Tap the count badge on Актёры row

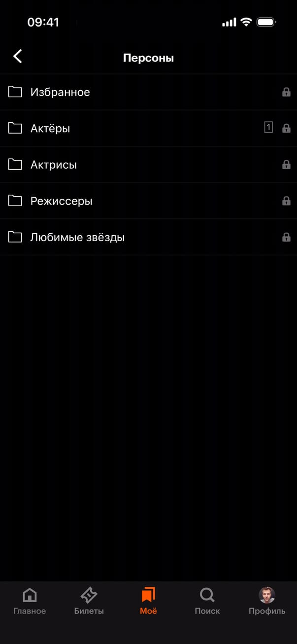[x=268, y=128]
